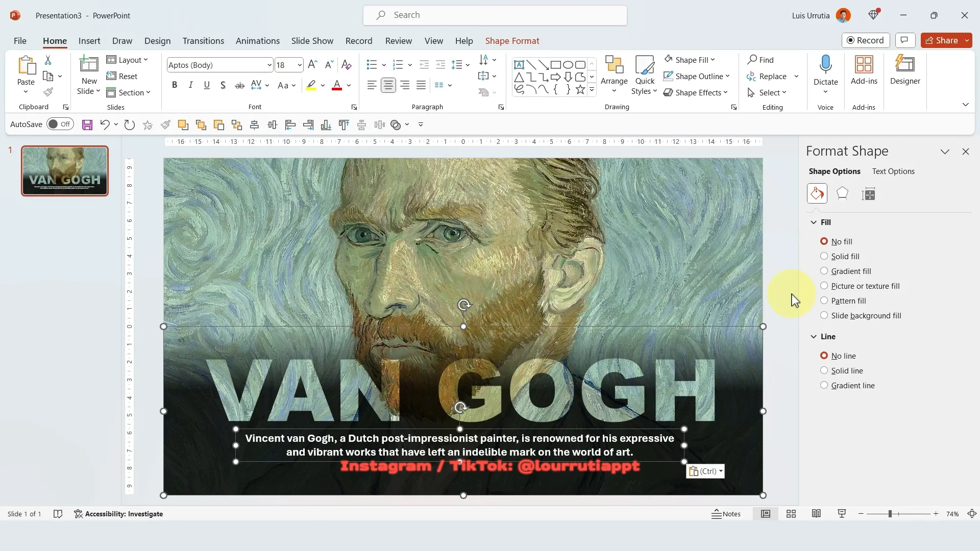Collapse the Fill section

point(813,222)
